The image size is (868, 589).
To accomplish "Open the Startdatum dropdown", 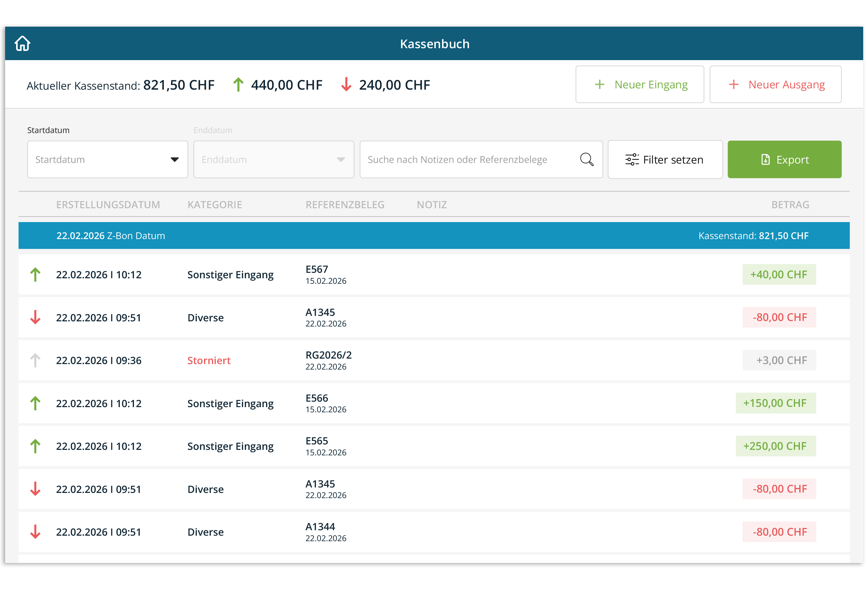I will pyautogui.click(x=108, y=160).
